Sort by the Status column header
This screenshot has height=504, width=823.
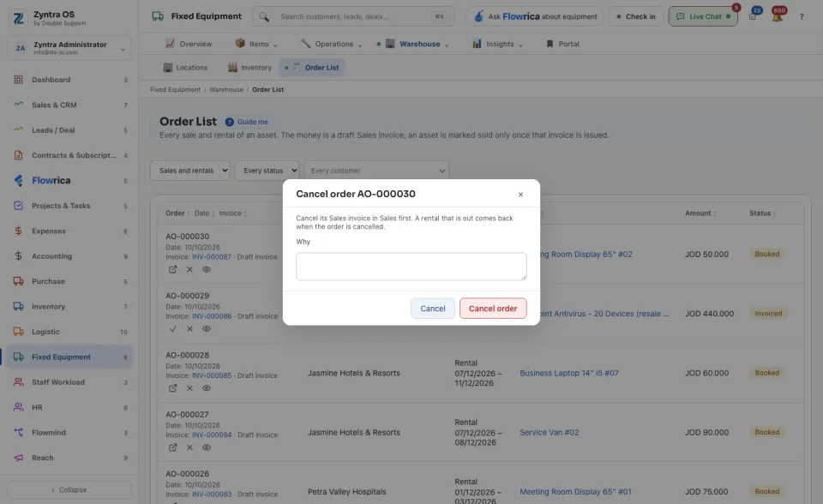(763, 213)
